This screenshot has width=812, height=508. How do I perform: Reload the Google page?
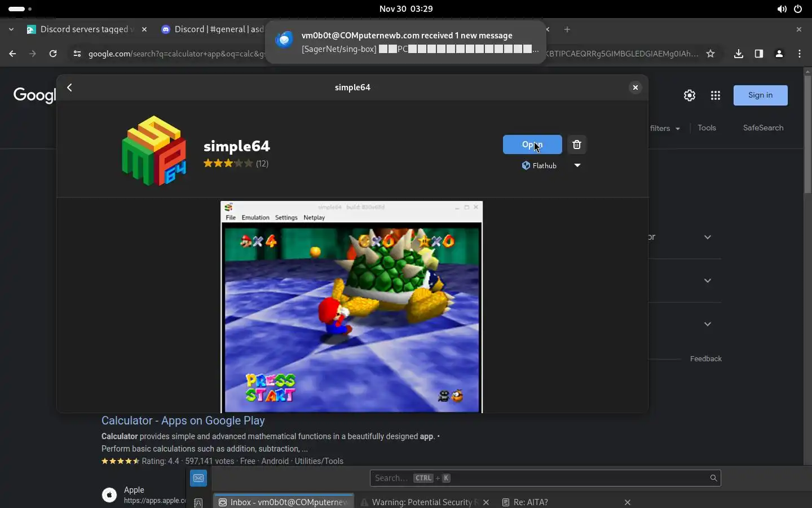pyautogui.click(x=53, y=54)
